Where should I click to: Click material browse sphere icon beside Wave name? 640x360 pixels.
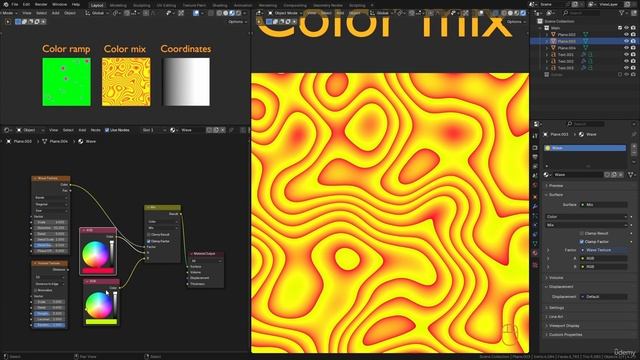click(547, 175)
